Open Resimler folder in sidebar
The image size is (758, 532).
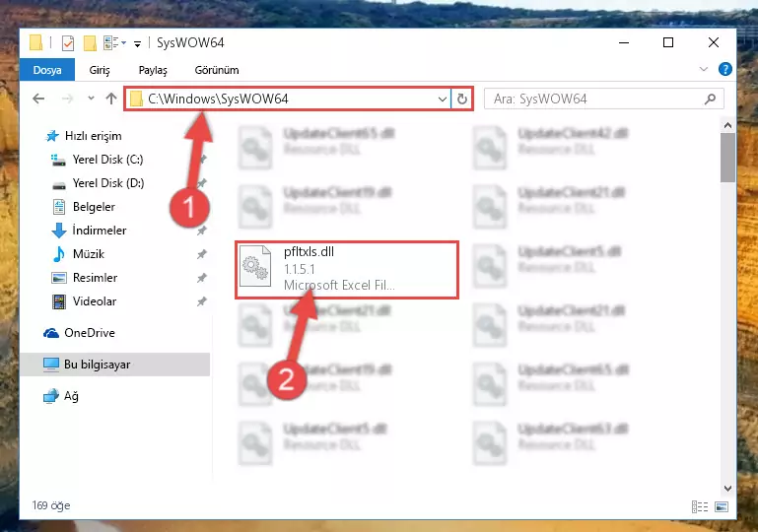(95, 278)
